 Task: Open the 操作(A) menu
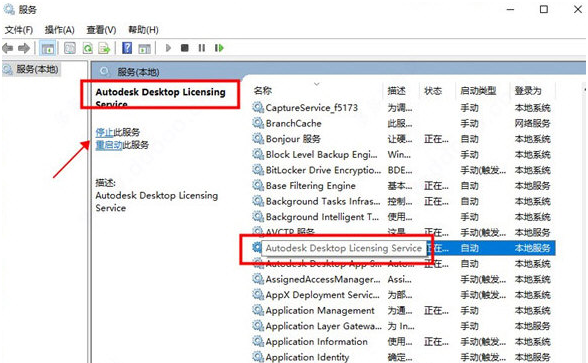(x=60, y=30)
